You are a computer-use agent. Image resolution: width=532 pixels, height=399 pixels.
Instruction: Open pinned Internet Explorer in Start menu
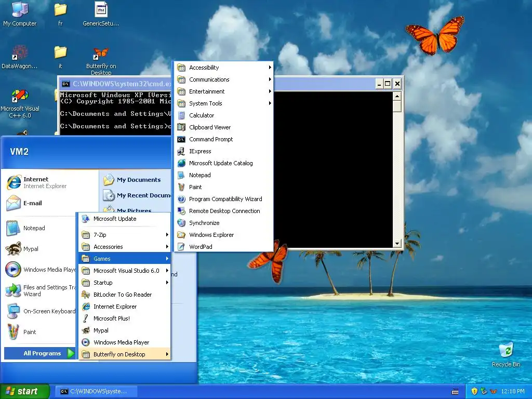coord(51,182)
